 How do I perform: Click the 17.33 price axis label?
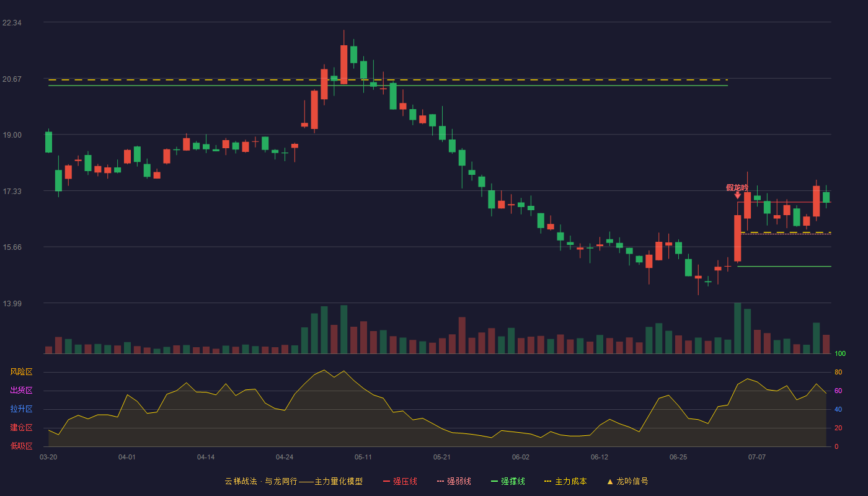click(x=12, y=191)
